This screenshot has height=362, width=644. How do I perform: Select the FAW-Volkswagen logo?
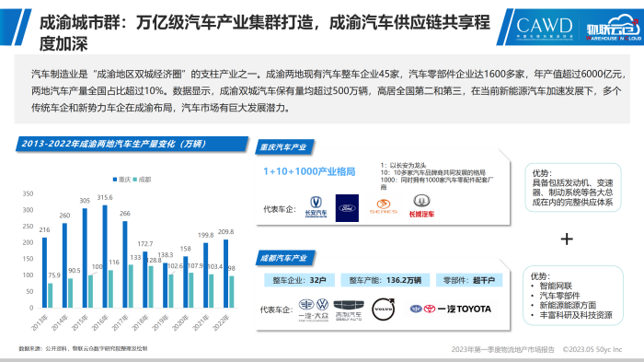click(x=314, y=309)
